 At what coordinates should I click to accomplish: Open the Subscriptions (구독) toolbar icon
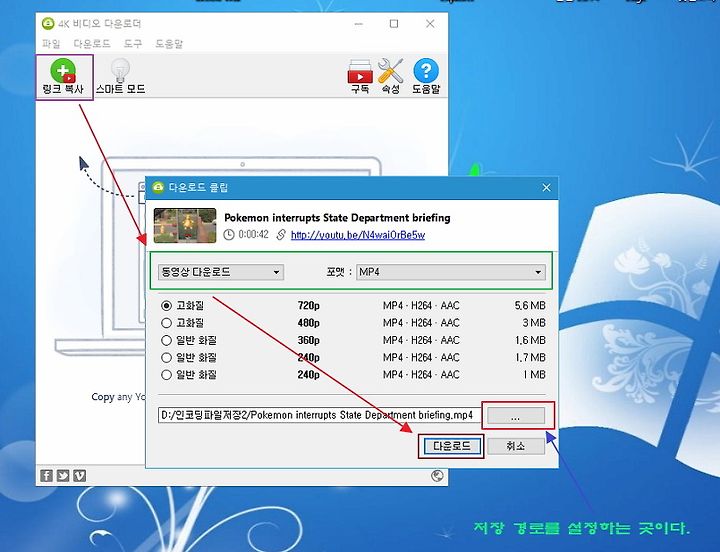point(360,77)
